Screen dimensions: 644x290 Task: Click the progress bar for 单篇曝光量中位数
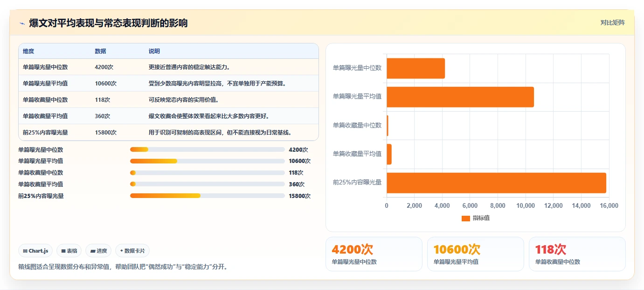coord(207,149)
